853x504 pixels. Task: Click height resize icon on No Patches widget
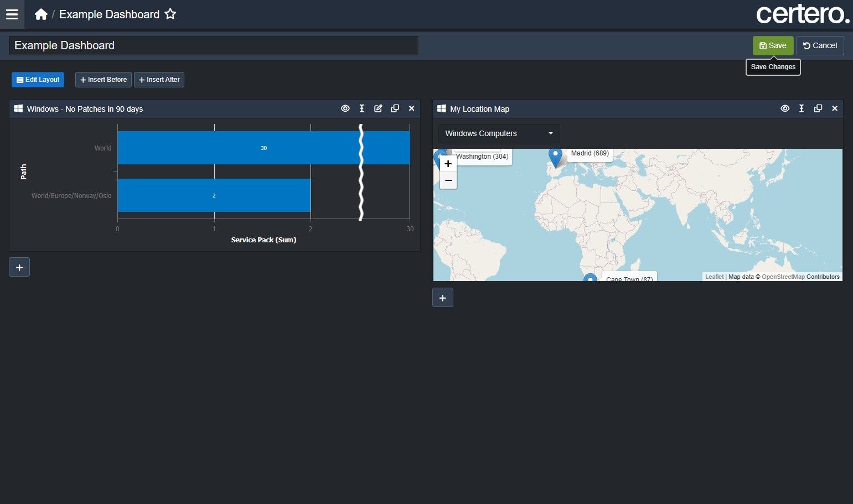[x=362, y=108]
